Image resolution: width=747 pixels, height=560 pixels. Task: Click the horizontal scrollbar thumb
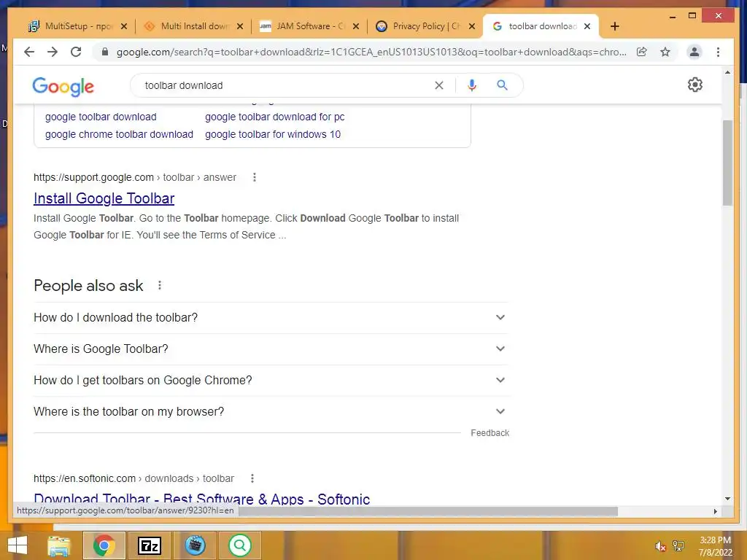click(428, 511)
